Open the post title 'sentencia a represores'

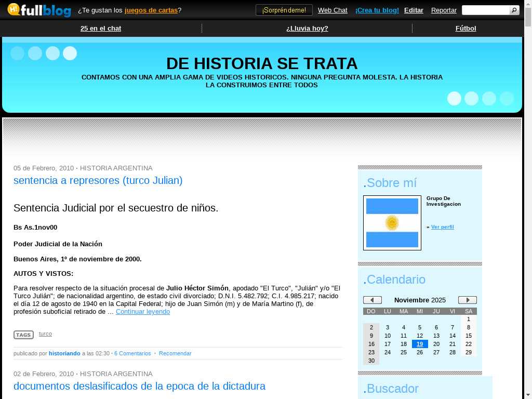(98, 180)
